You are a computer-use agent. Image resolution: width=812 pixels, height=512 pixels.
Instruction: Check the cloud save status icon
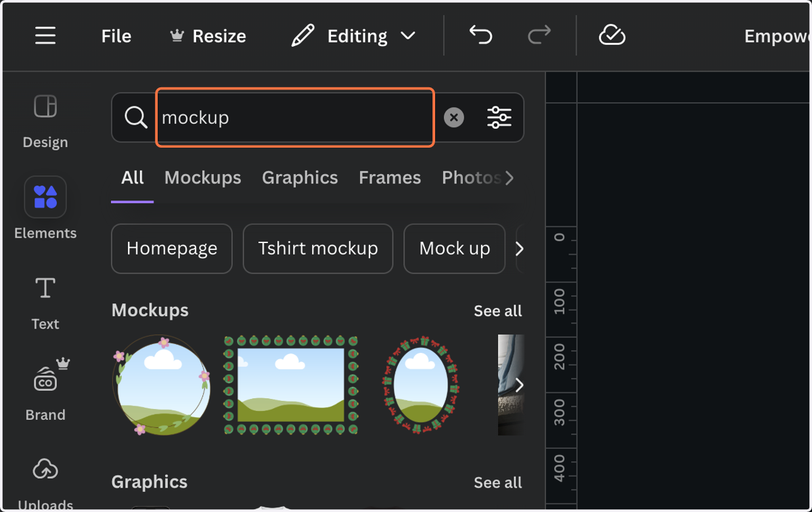click(x=612, y=35)
